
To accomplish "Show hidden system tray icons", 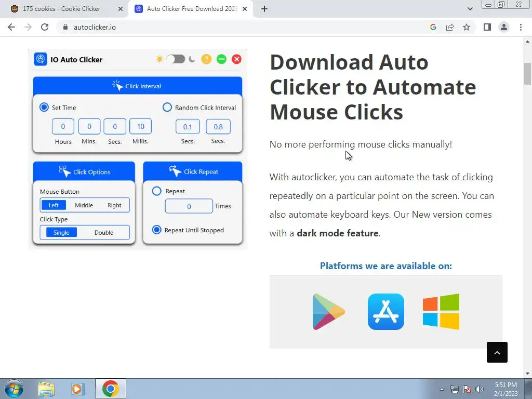I will point(442,389).
